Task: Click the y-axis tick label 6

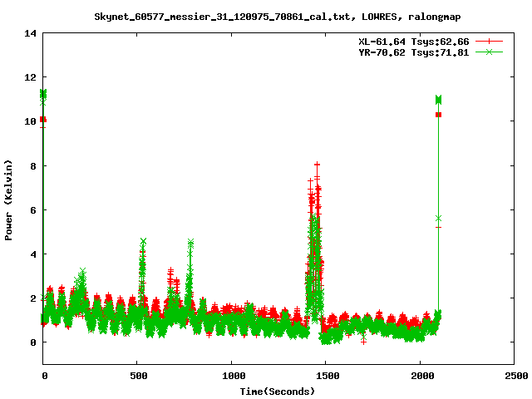Action: point(33,210)
